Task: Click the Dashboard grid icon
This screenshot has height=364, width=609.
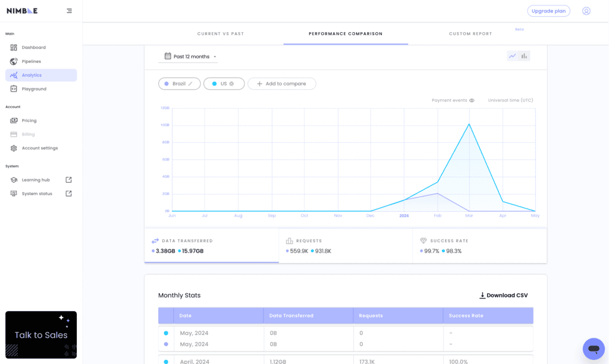Action: tap(14, 48)
